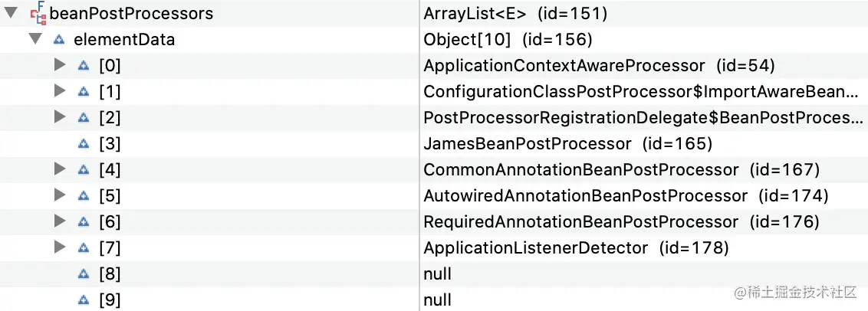Select the elementData variable name
Image resolution: width=868 pixels, height=311 pixels.
point(124,40)
